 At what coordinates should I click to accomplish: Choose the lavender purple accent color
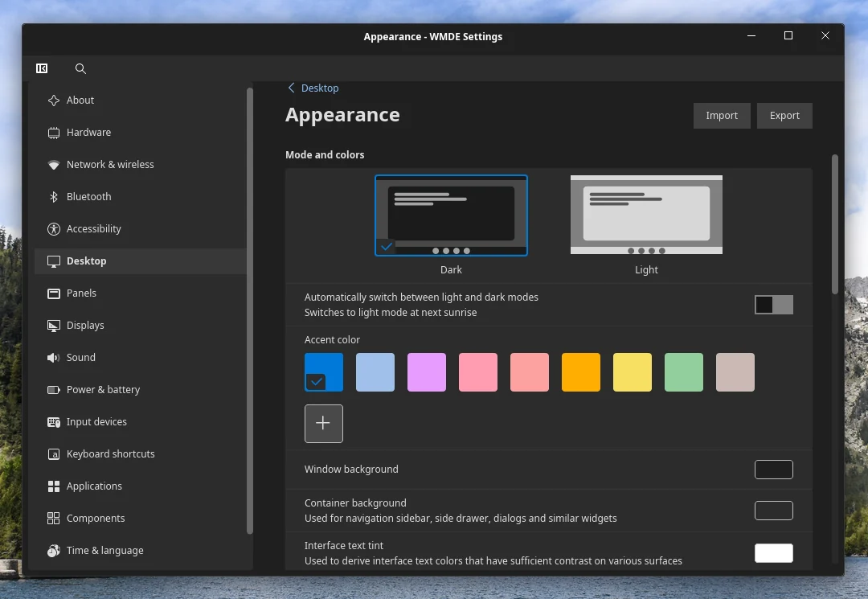click(x=427, y=372)
